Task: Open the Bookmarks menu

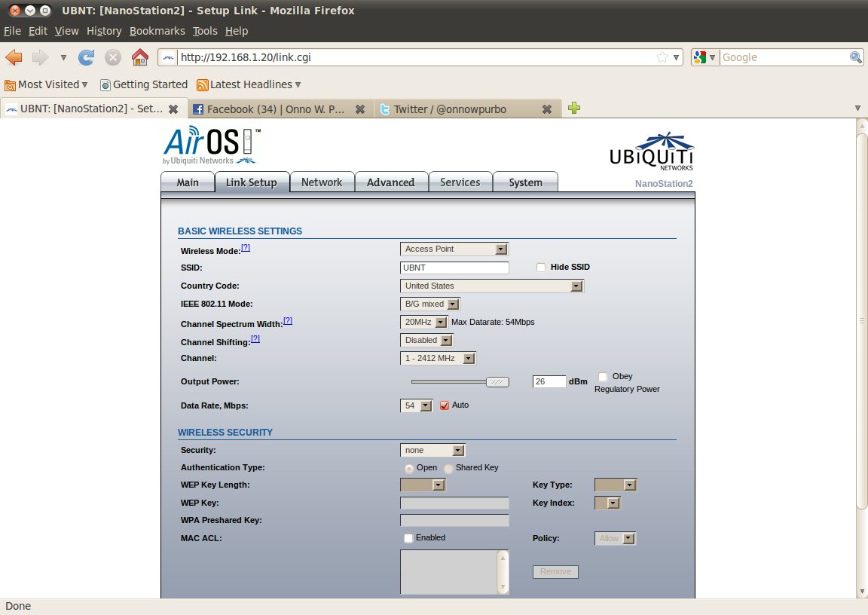Action: [157, 31]
